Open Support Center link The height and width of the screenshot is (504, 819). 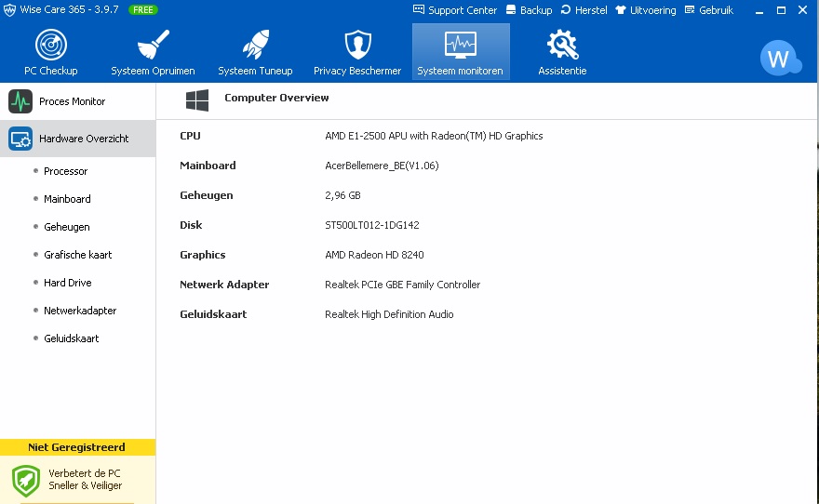coord(455,10)
